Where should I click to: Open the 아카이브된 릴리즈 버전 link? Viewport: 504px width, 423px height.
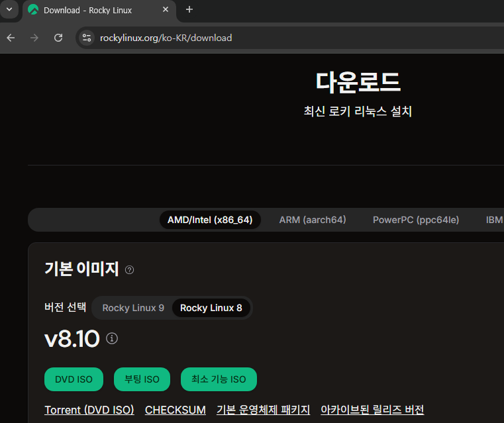point(372,410)
